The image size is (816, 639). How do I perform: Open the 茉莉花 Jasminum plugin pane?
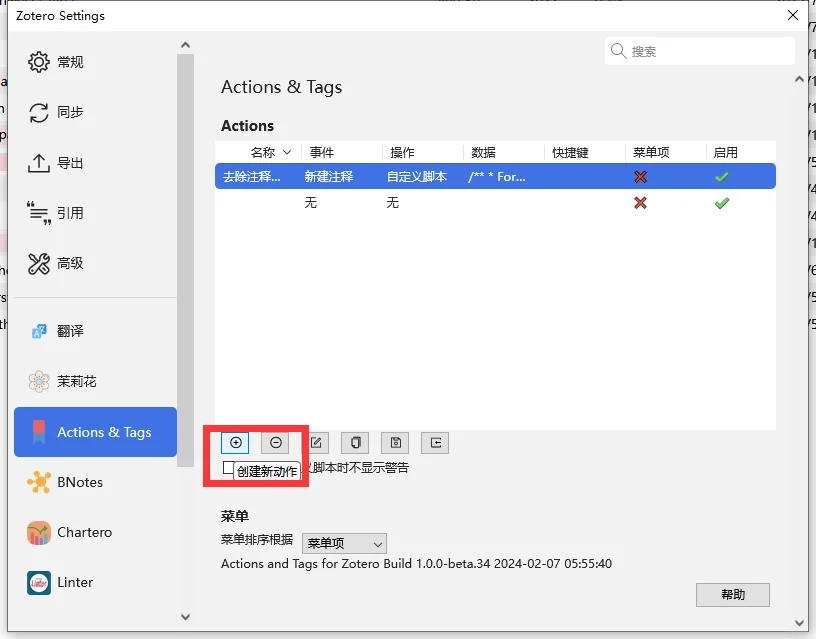coord(95,381)
